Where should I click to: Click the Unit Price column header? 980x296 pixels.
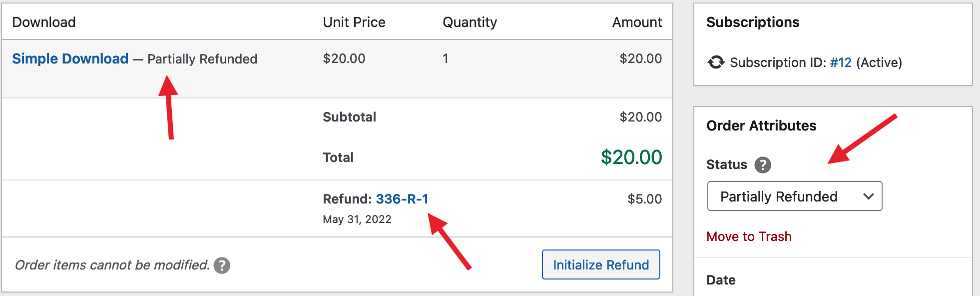[x=354, y=22]
